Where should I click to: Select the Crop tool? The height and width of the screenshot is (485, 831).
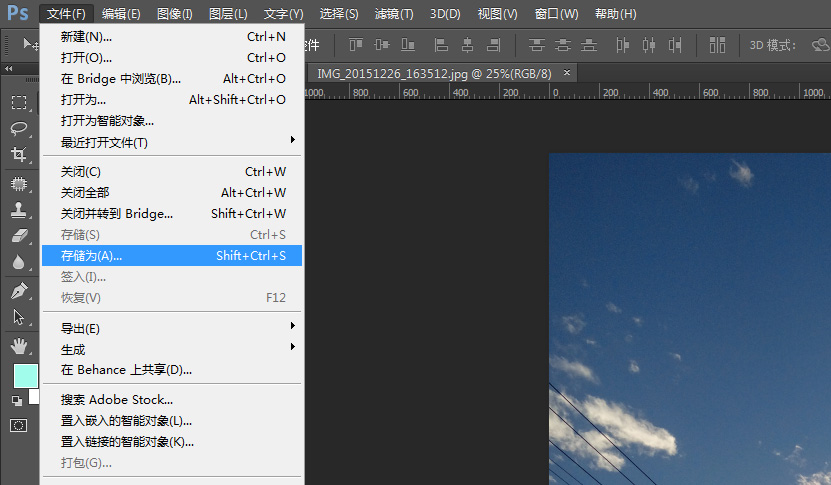(x=19, y=154)
